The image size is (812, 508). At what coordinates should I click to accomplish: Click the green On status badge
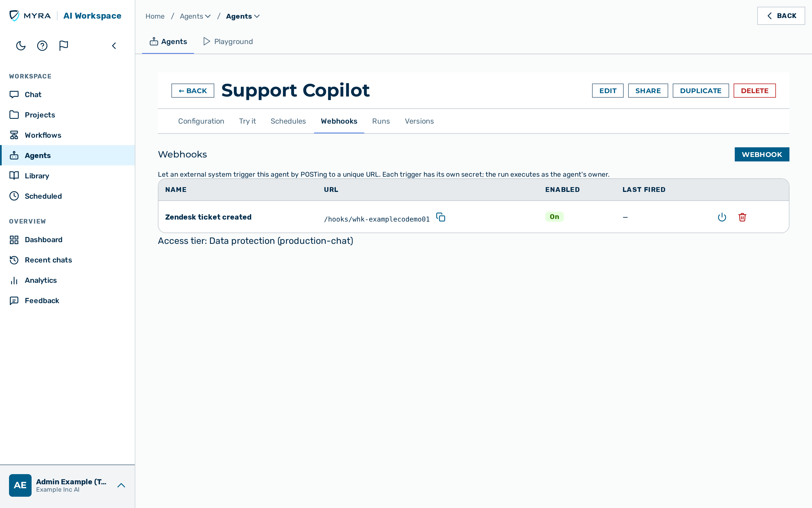click(554, 217)
